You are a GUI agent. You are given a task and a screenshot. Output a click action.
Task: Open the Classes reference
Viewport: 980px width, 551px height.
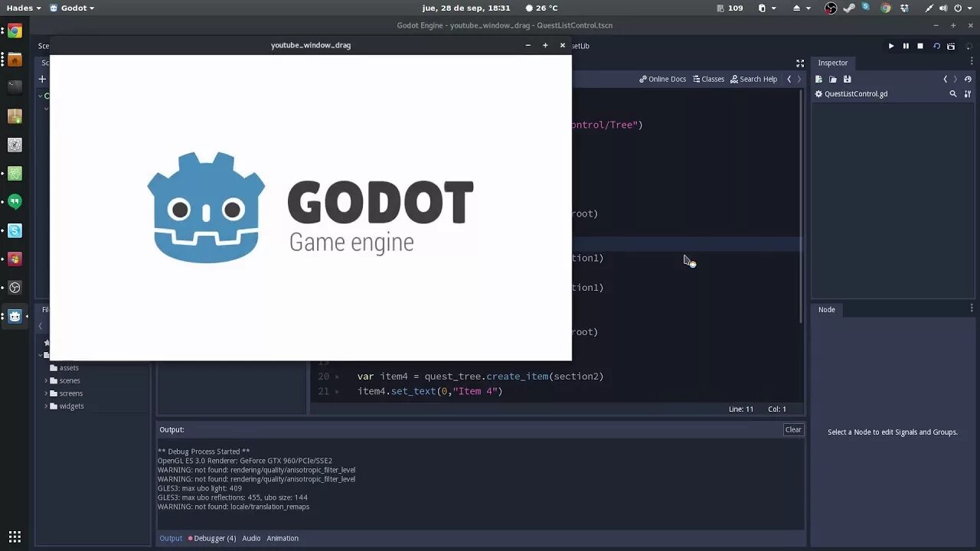click(708, 79)
